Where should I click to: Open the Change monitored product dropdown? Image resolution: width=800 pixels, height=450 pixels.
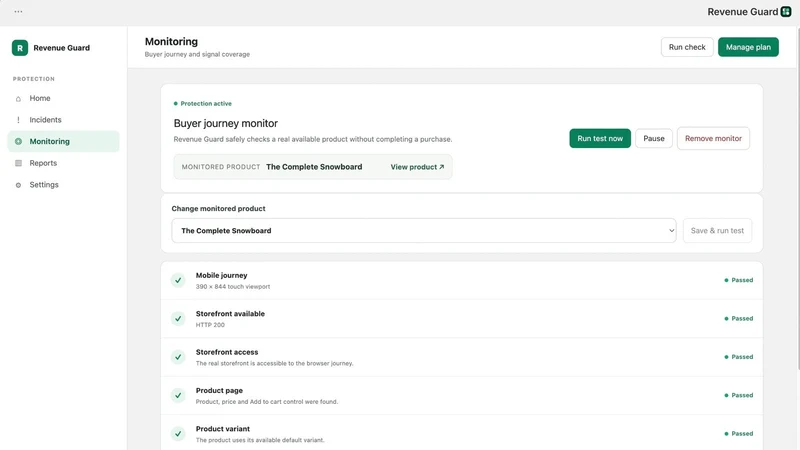[x=424, y=231]
